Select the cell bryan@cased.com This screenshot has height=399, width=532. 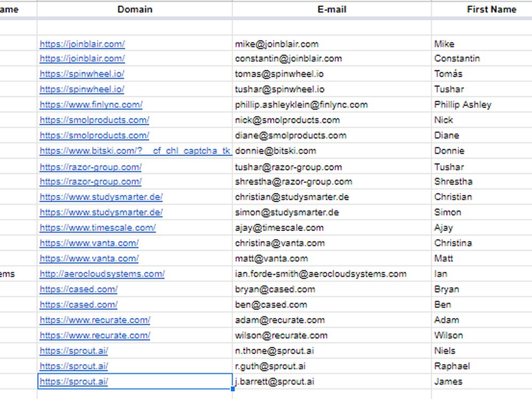click(x=332, y=289)
